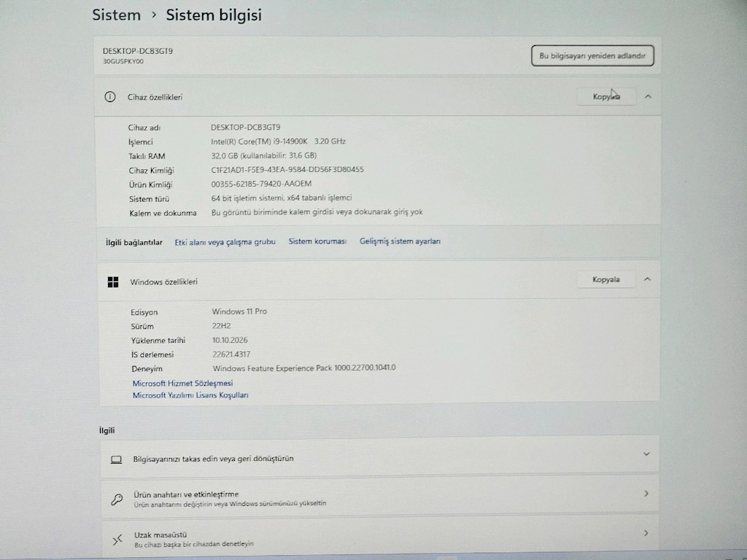This screenshot has height=560, width=747.
Task: Click the Kalem ve dokunma value text
Action: point(317,212)
